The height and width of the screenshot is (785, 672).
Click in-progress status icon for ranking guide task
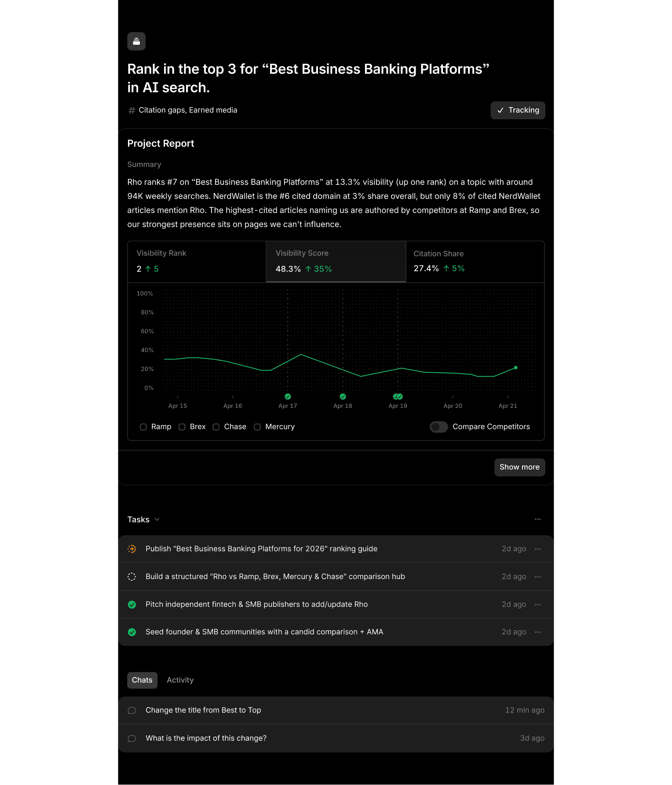point(132,549)
